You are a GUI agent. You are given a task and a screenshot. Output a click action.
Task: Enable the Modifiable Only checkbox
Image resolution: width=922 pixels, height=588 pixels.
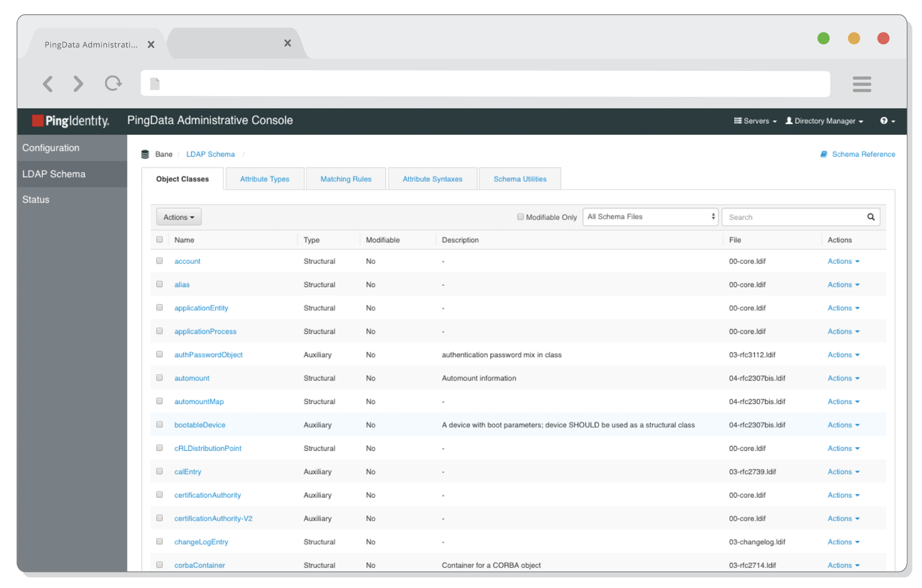(x=520, y=217)
